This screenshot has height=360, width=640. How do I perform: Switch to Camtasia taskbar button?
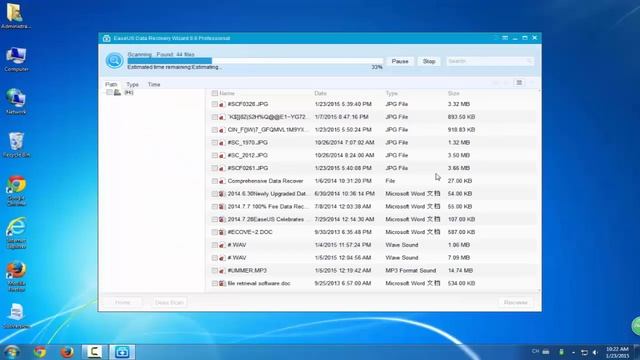tap(94, 352)
